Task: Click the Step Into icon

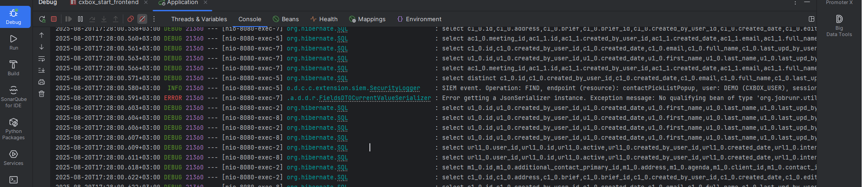Action: [x=104, y=19]
